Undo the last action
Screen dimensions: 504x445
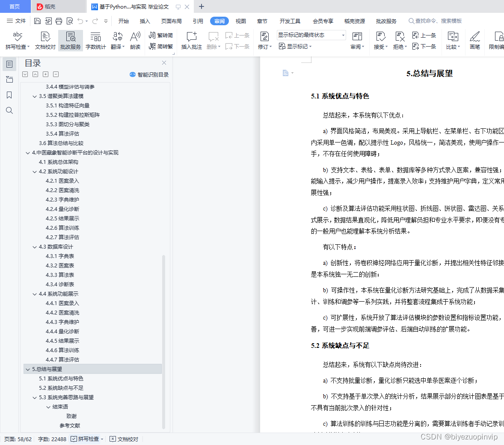click(x=80, y=21)
